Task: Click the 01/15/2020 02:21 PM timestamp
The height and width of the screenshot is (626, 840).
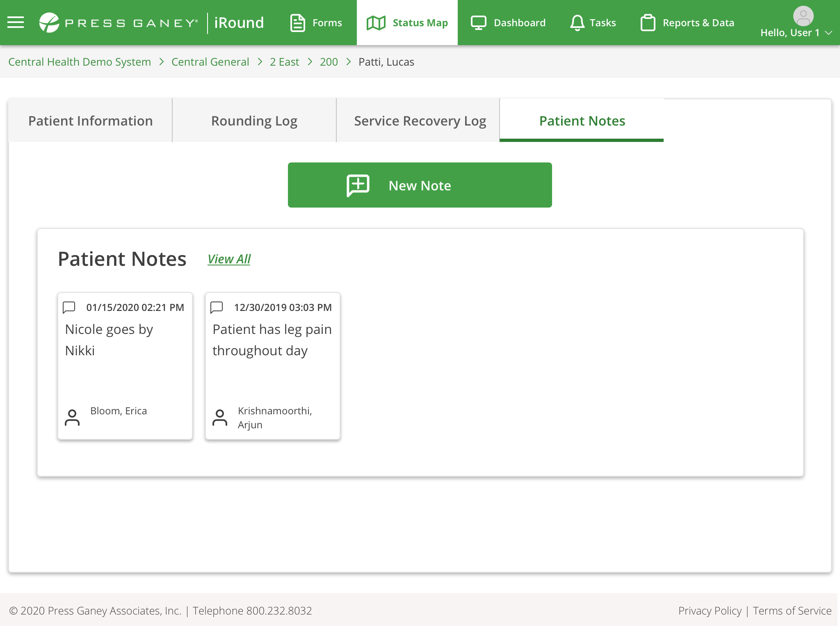Action: pyautogui.click(x=135, y=308)
